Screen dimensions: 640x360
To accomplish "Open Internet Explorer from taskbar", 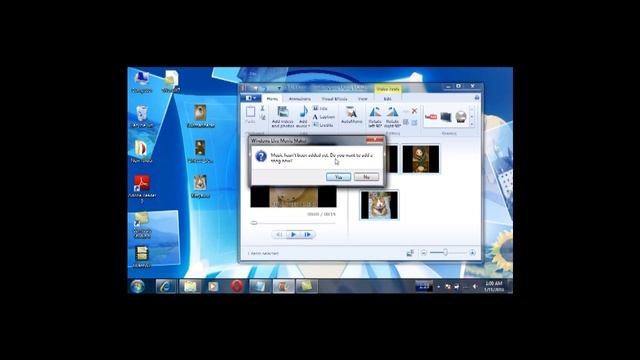I will [x=166, y=286].
